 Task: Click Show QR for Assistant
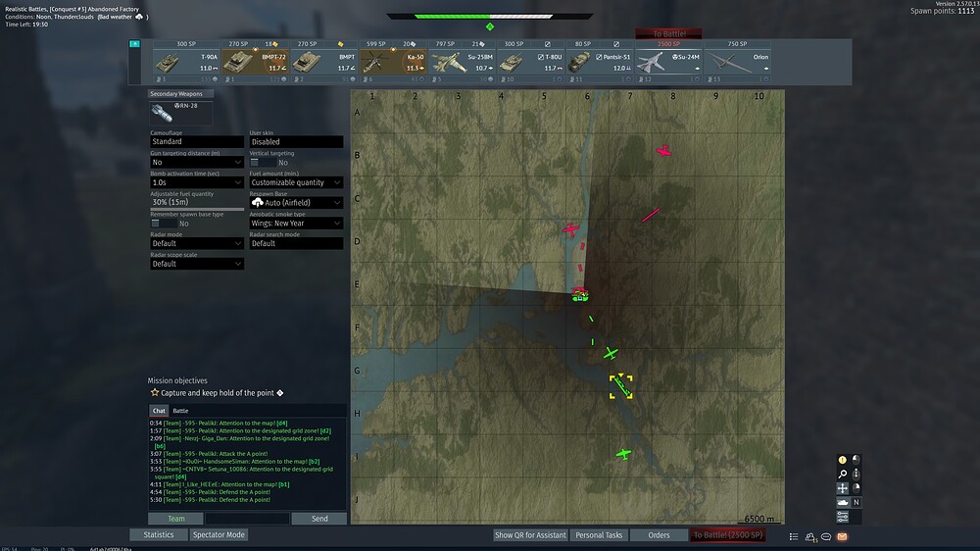(x=530, y=535)
